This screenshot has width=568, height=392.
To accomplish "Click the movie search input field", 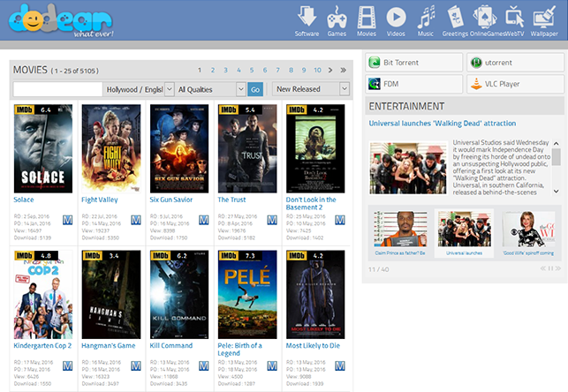I will point(58,89).
